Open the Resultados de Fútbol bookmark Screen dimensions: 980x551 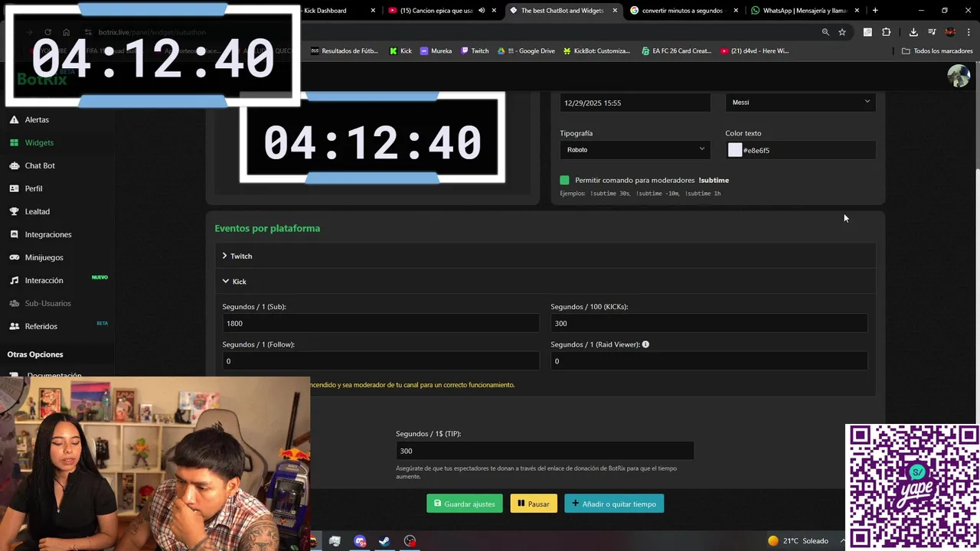pos(345,51)
